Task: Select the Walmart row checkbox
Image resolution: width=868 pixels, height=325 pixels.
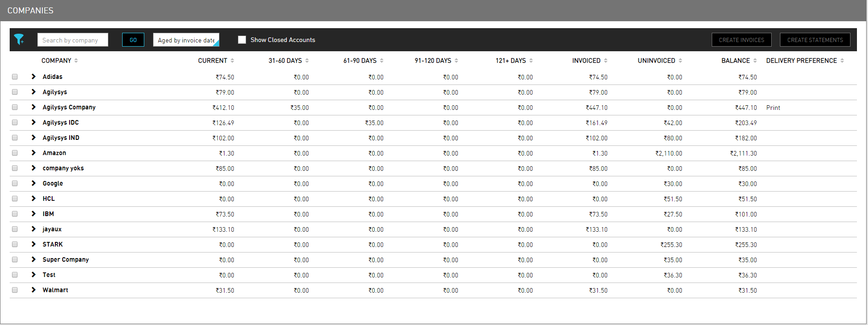Action: click(x=15, y=290)
